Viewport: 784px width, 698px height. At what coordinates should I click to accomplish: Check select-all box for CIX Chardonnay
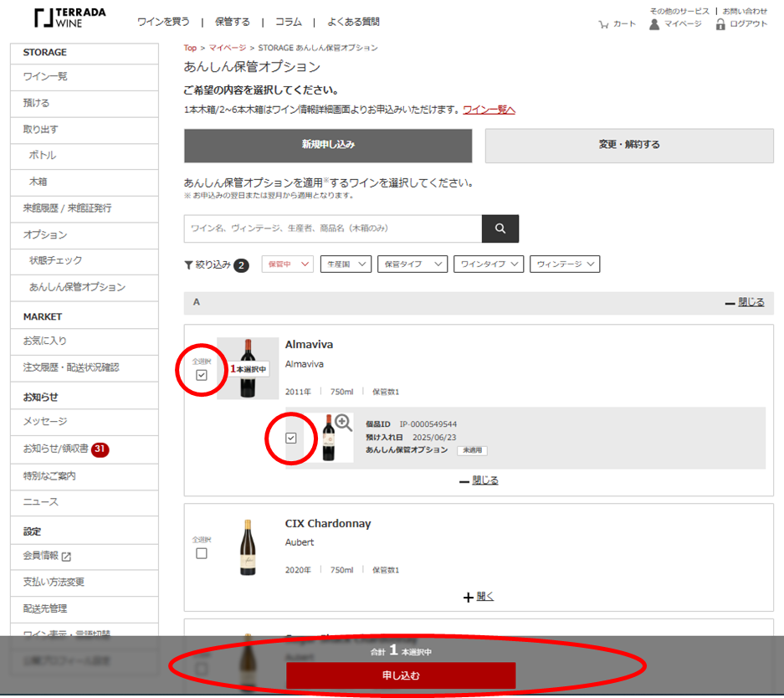click(202, 553)
